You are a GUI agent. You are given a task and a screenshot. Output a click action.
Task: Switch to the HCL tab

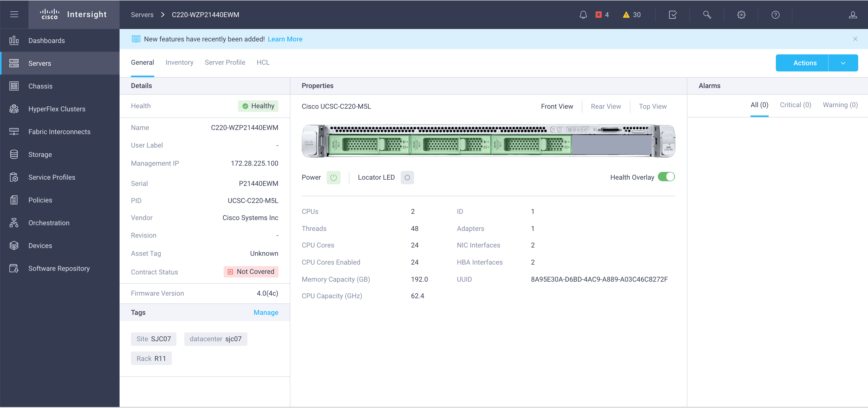coord(263,62)
